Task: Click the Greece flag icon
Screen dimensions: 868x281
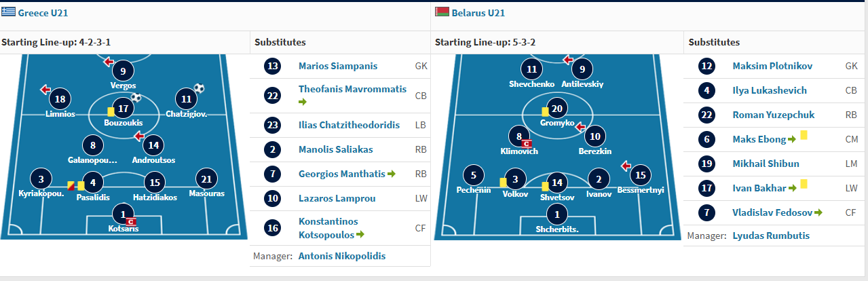Action: [x=8, y=13]
